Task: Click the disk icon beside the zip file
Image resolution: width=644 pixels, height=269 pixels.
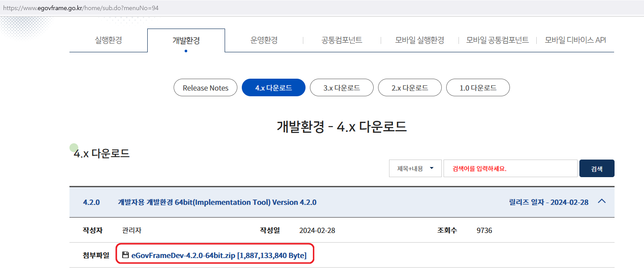Action: tap(125, 254)
